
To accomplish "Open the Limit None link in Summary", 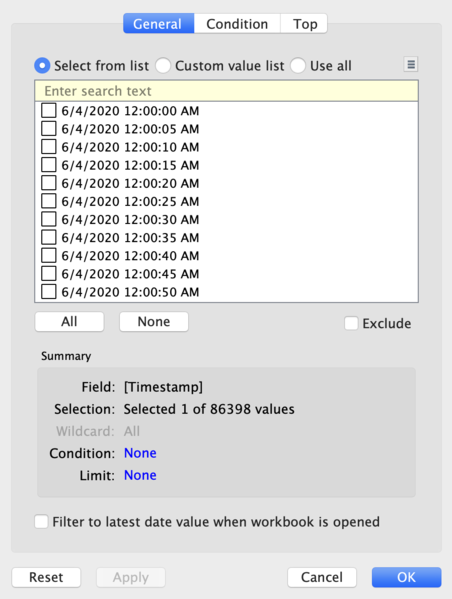I will pos(140,475).
